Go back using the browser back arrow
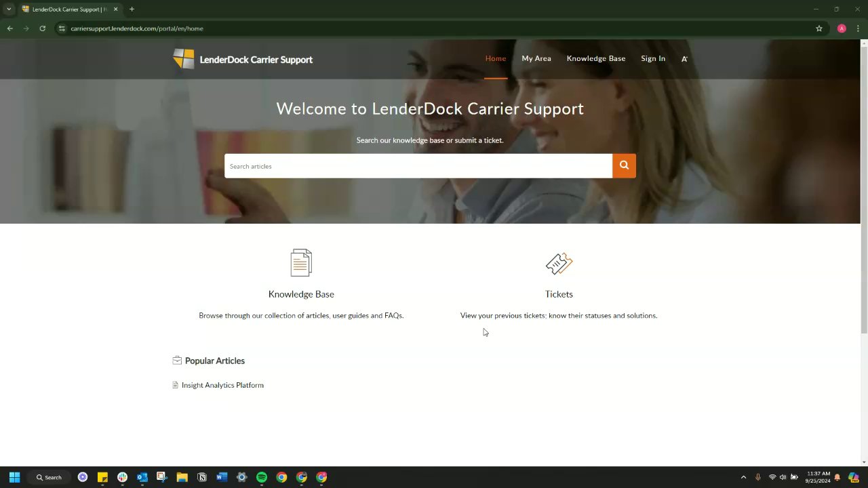This screenshot has height=488, width=868. point(9,28)
